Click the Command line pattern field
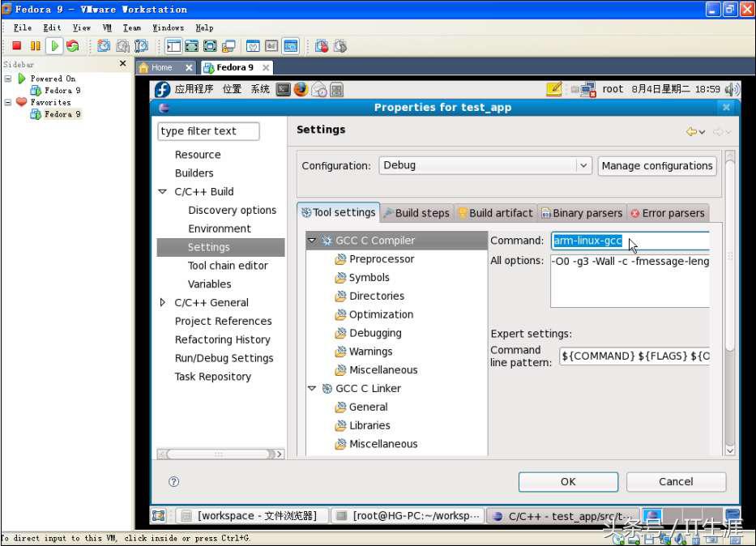The width and height of the screenshot is (756, 546). pyautogui.click(x=634, y=356)
